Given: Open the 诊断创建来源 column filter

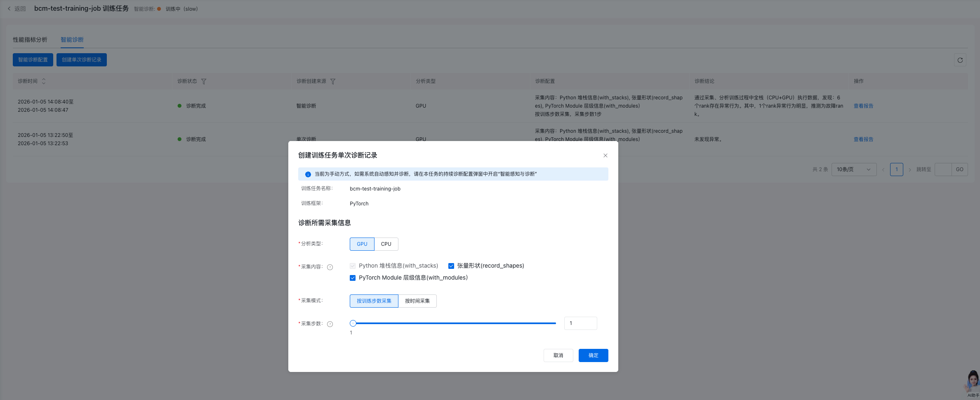Looking at the screenshot, I should point(334,81).
